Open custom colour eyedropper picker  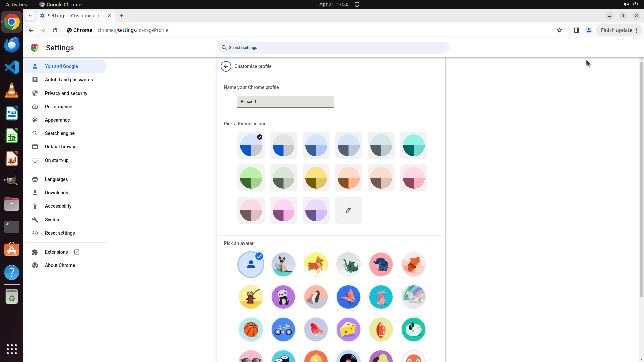pyautogui.click(x=348, y=210)
